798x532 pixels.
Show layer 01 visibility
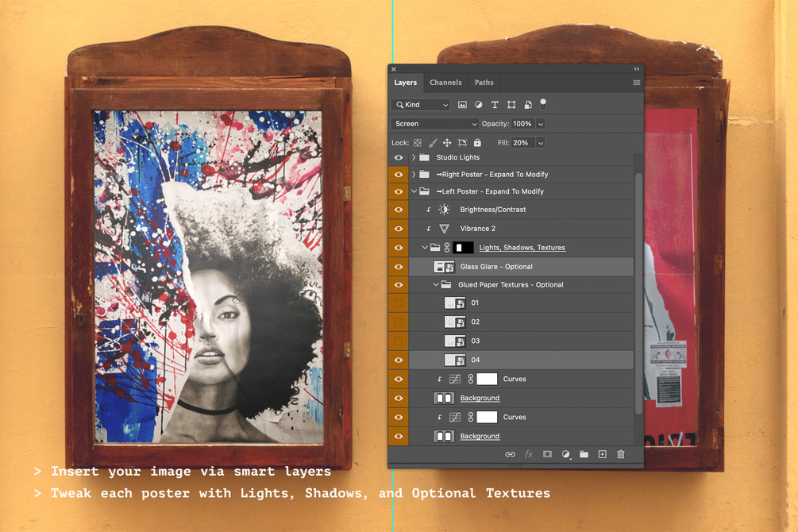pyautogui.click(x=399, y=303)
